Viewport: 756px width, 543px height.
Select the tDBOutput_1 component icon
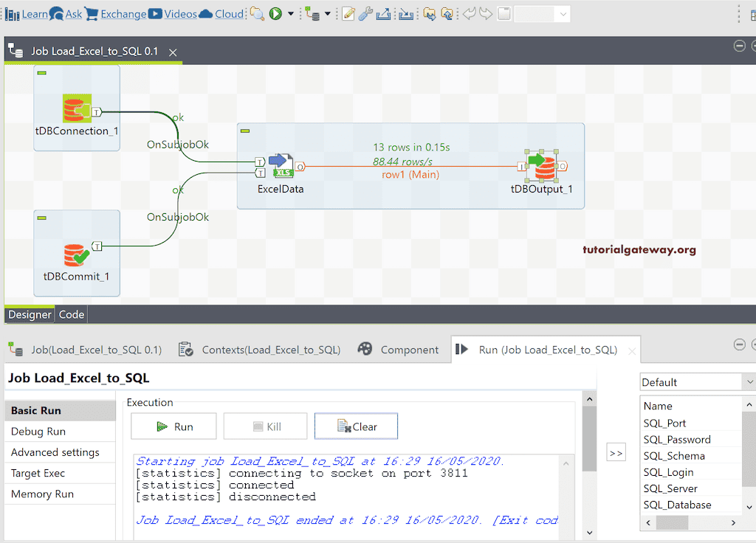(543, 165)
